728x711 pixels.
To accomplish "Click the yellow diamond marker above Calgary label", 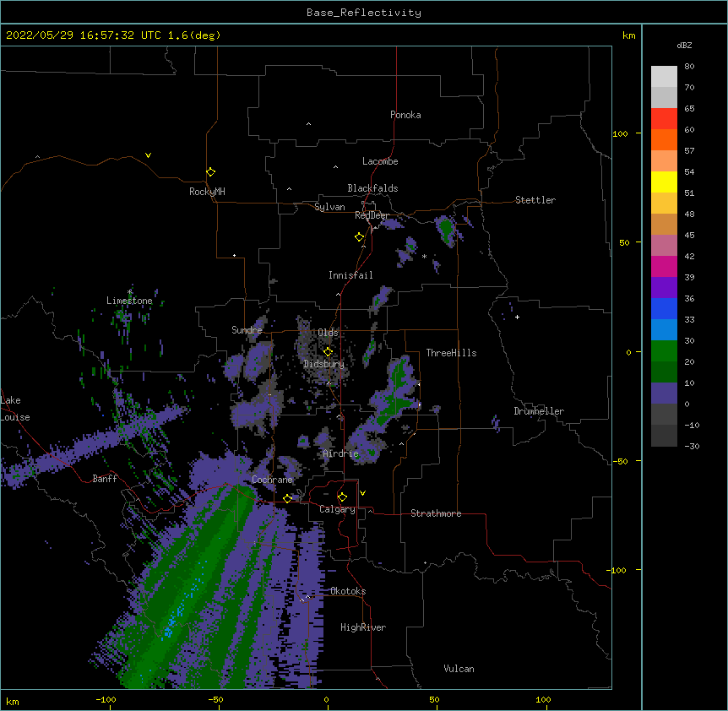I will [x=342, y=497].
